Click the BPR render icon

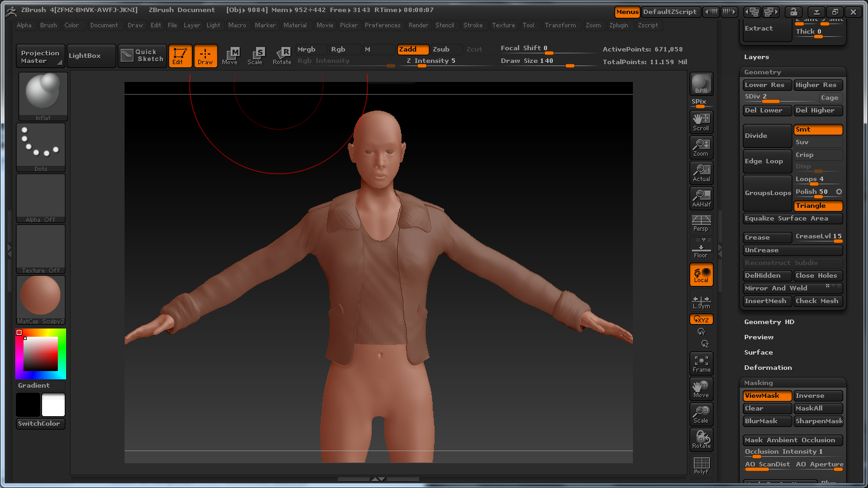point(702,84)
